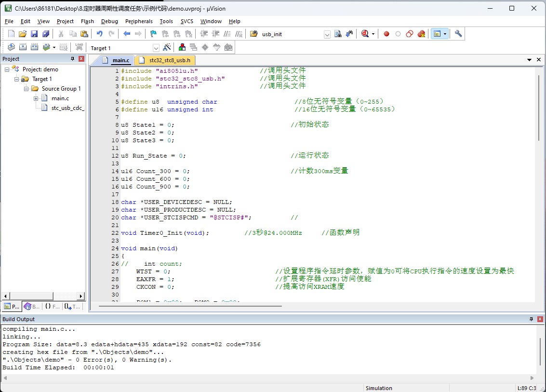Toggle the Build Output panel pin

pos(532,319)
